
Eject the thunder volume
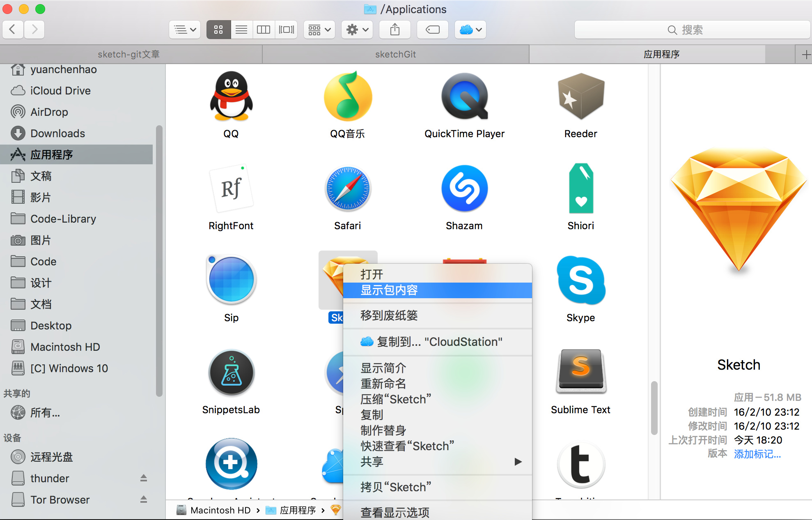click(144, 478)
